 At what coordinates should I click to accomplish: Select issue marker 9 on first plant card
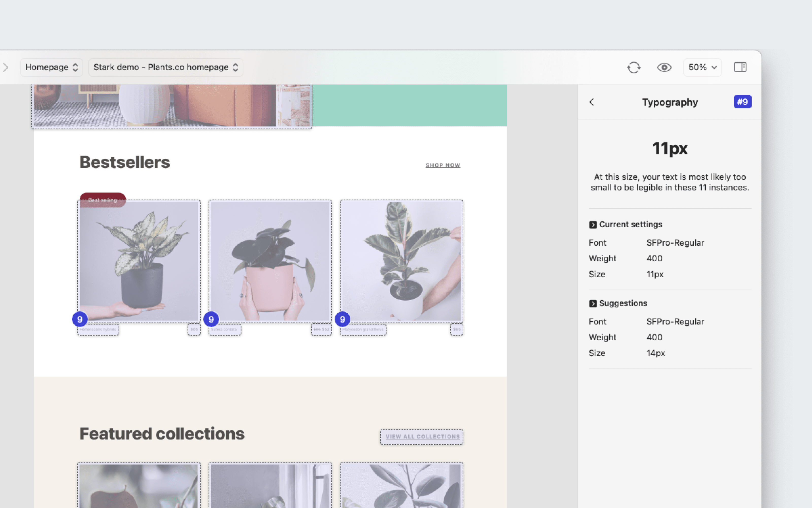[80, 319]
